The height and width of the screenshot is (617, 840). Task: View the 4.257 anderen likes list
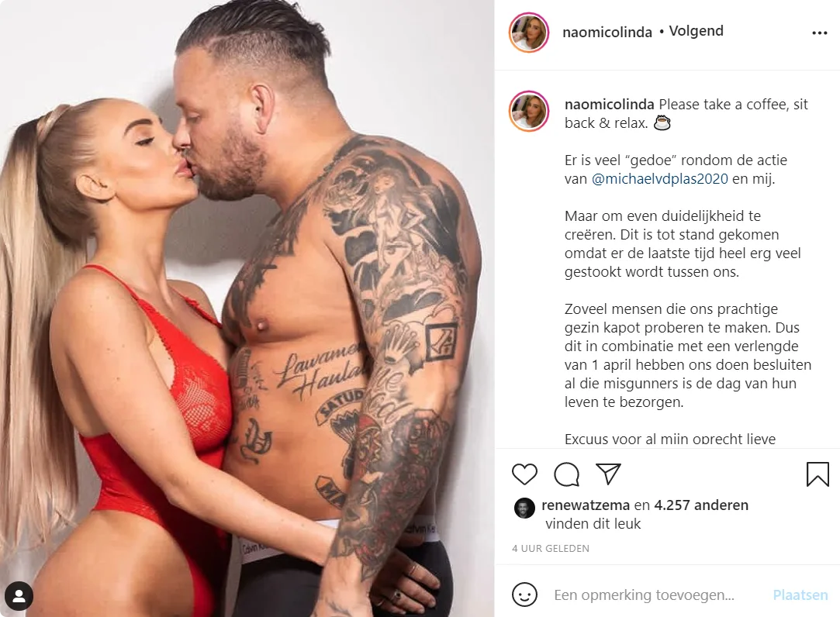point(701,505)
